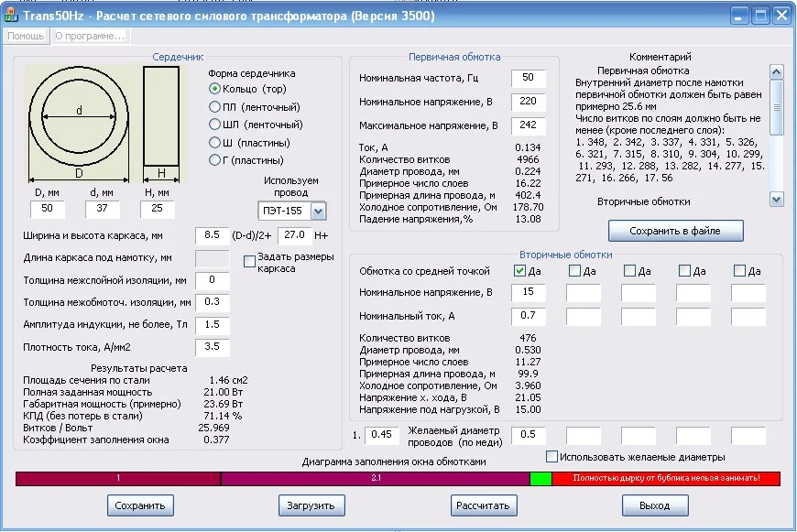The height and width of the screenshot is (532, 797).
Task: Click the Выход button
Action: tap(654, 505)
